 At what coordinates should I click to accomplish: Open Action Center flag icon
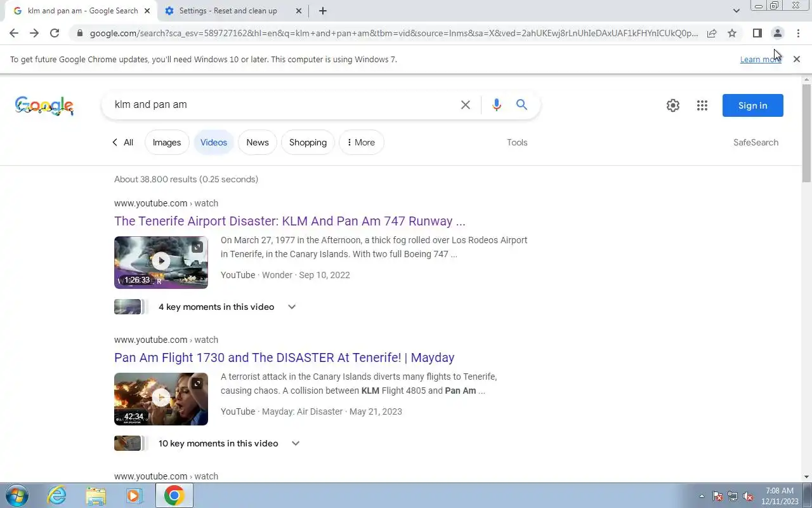pos(717,496)
